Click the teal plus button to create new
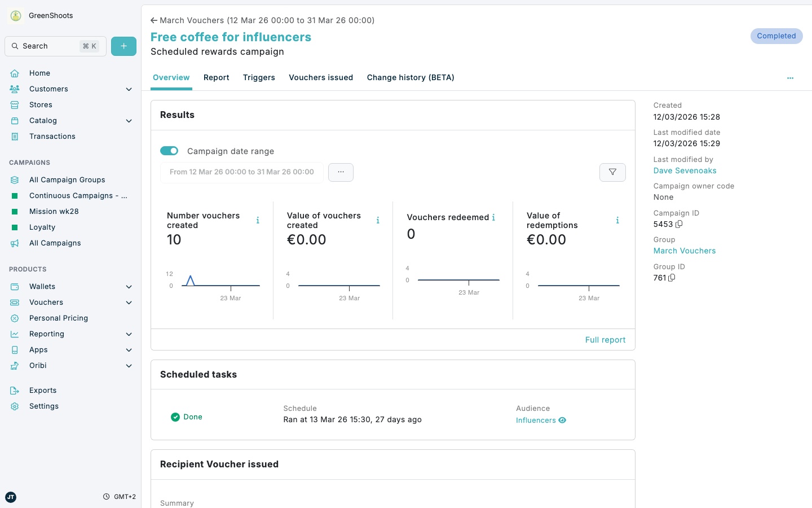The image size is (812, 508). point(123,46)
